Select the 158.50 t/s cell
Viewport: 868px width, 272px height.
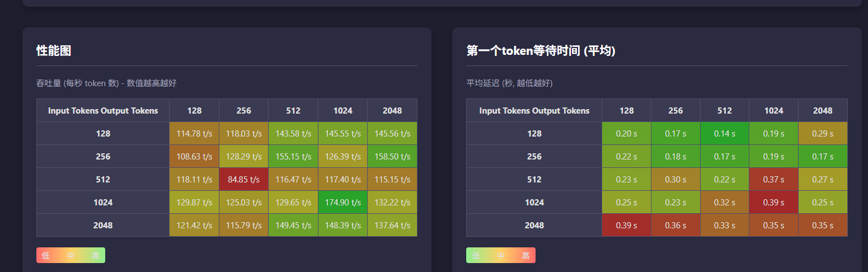(x=392, y=157)
